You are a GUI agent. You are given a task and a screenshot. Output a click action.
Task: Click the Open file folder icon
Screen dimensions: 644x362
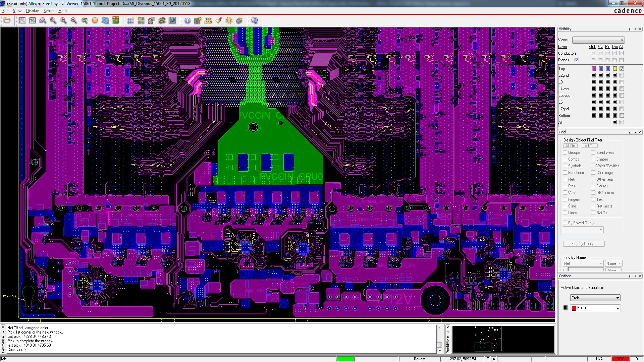coord(7,21)
